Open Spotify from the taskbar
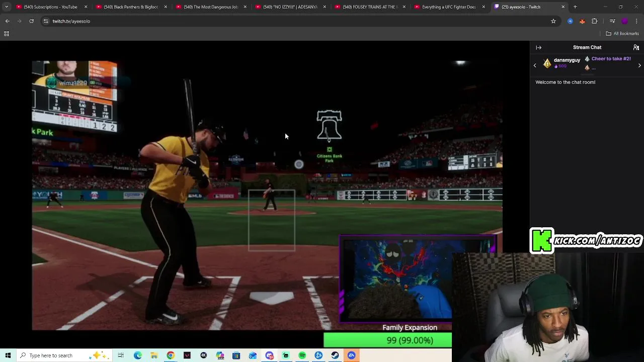Image resolution: width=644 pixels, height=362 pixels. pos(302,355)
